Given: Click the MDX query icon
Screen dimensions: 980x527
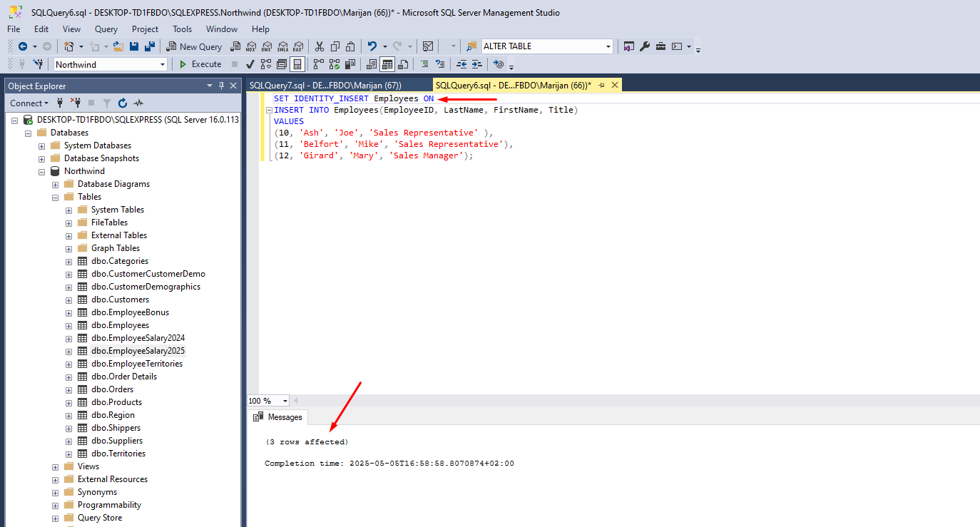Looking at the screenshot, I should (x=251, y=46).
